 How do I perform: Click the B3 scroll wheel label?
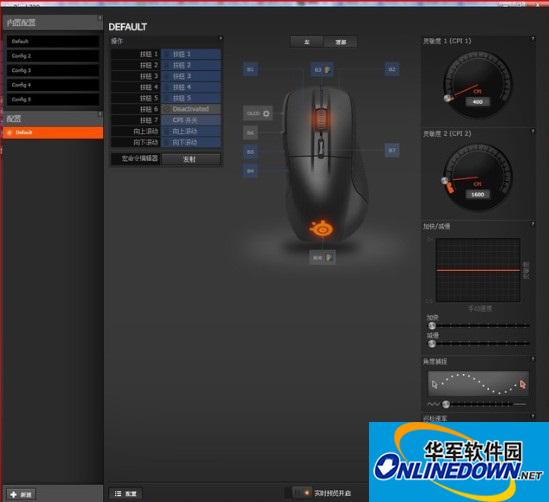click(x=322, y=70)
